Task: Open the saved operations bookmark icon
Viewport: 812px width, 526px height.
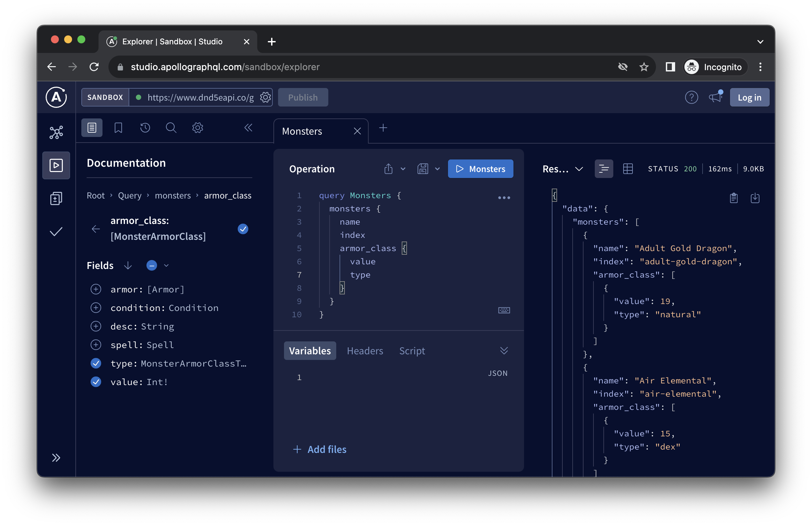Action: tap(118, 128)
